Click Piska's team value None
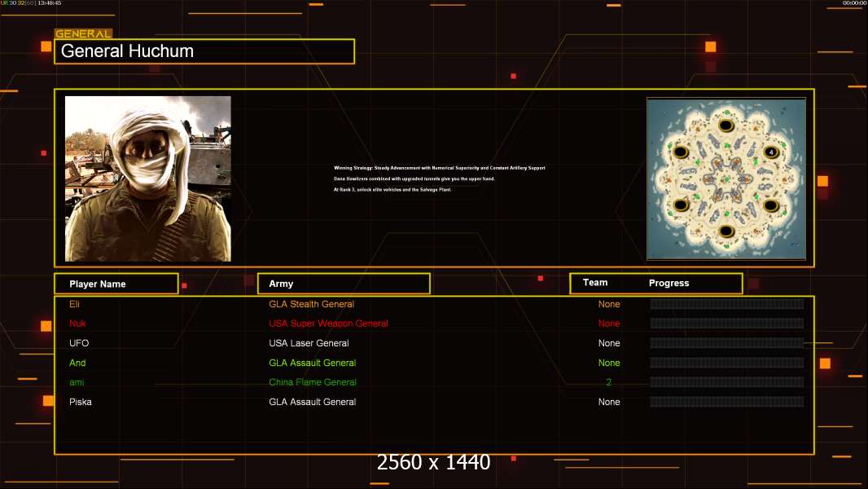Screen dimensions: 868x489 point(609,402)
